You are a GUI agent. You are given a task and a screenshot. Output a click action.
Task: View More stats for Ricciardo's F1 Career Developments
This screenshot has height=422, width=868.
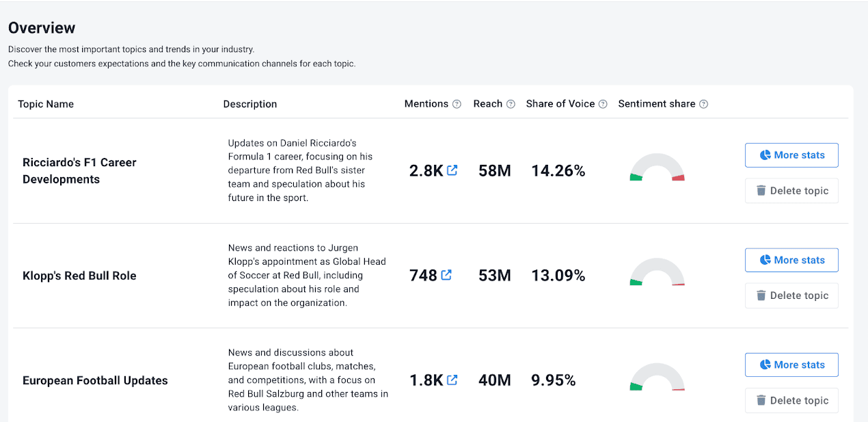pyautogui.click(x=791, y=155)
